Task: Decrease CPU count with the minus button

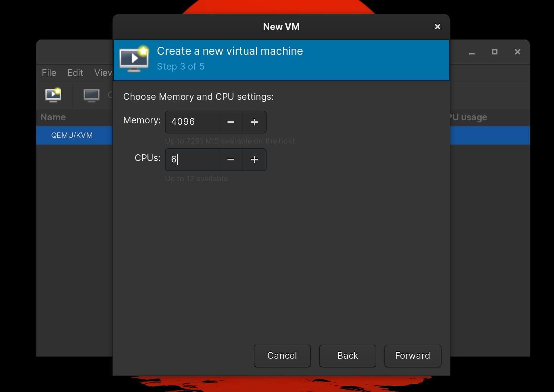Action: click(231, 160)
